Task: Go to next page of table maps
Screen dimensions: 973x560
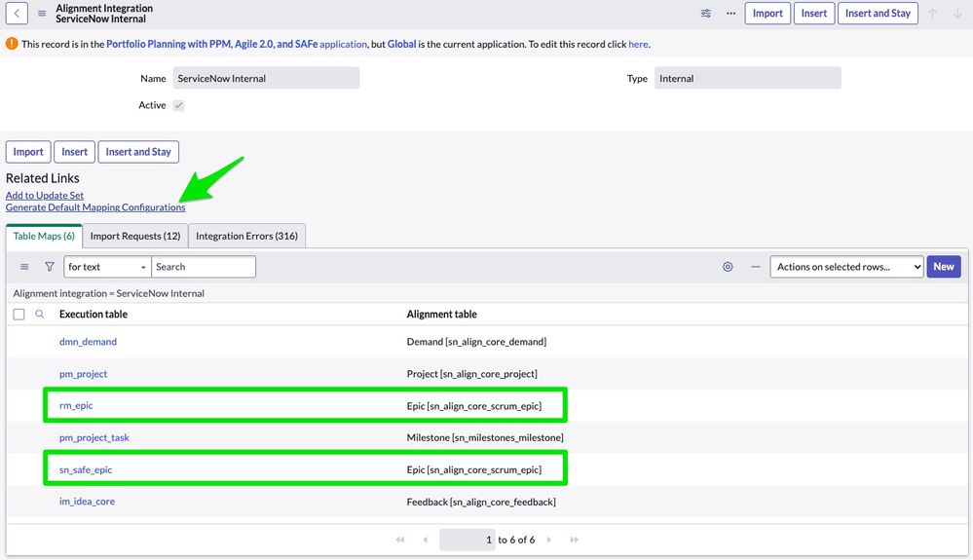Action: click(549, 540)
